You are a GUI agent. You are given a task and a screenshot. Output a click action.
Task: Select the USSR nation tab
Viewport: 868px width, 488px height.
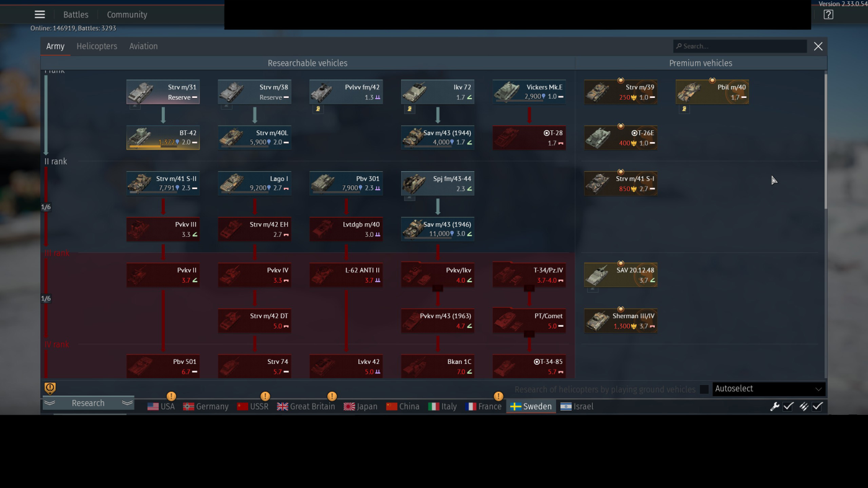click(x=253, y=407)
